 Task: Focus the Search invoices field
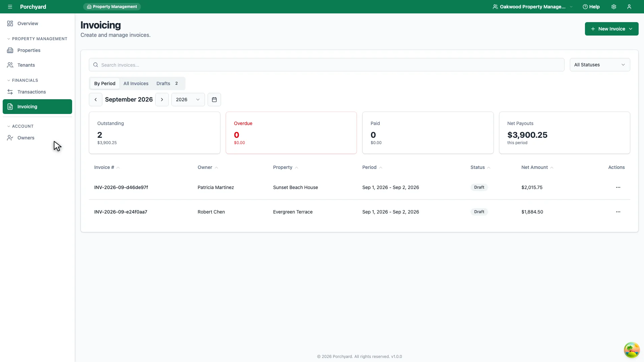(326, 65)
